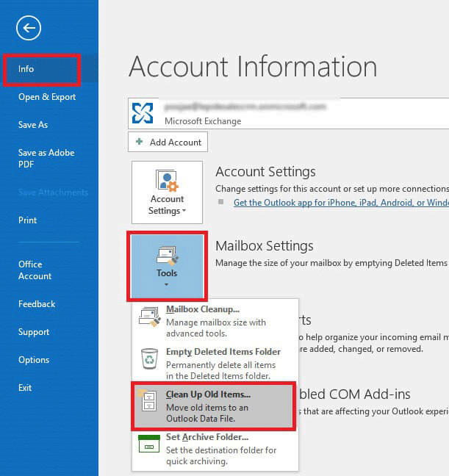Click the COM Add-ins heading text
This screenshot has height=476, width=449.
point(354,394)
